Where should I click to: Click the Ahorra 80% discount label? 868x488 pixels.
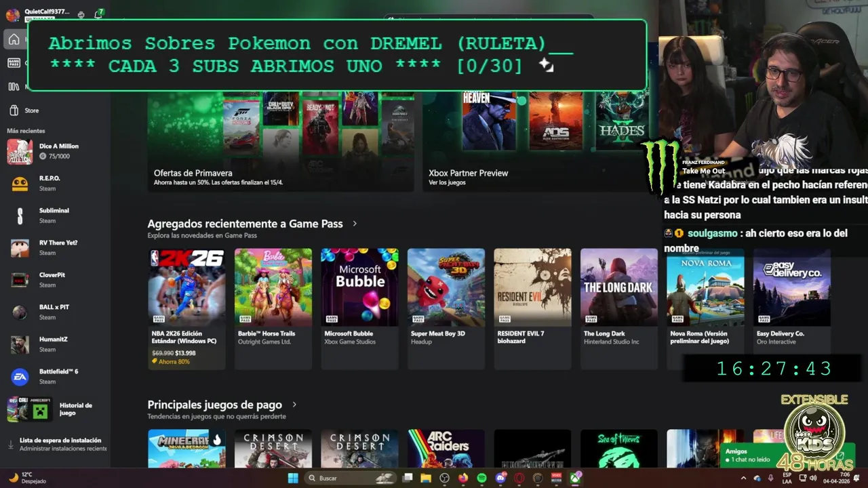[x=171, y=362]
